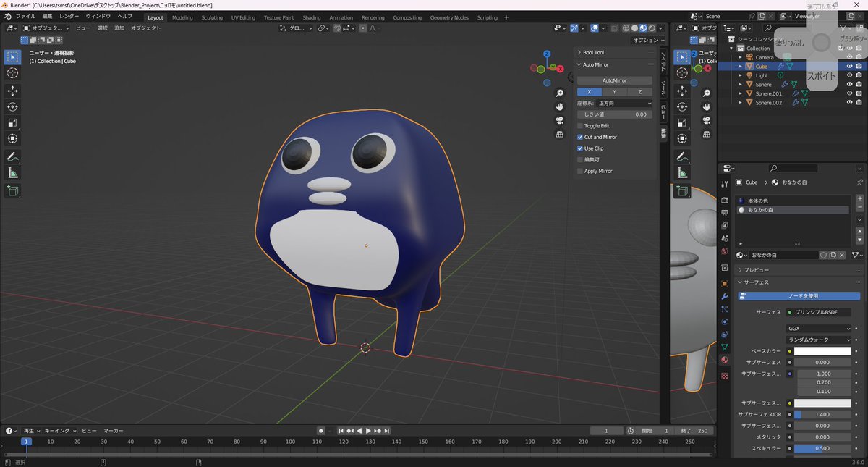Viewport: 868px width, 467px height.
Task: Toggle camera view icon in viewport
Action: coord(560,120)
